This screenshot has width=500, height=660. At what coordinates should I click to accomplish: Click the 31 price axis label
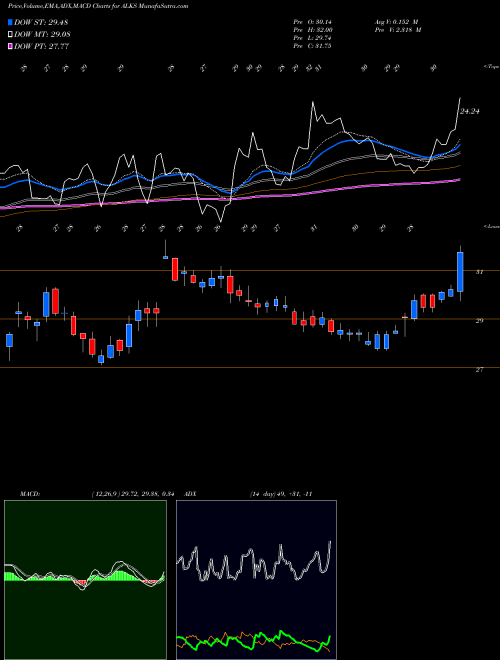(479, 272)
